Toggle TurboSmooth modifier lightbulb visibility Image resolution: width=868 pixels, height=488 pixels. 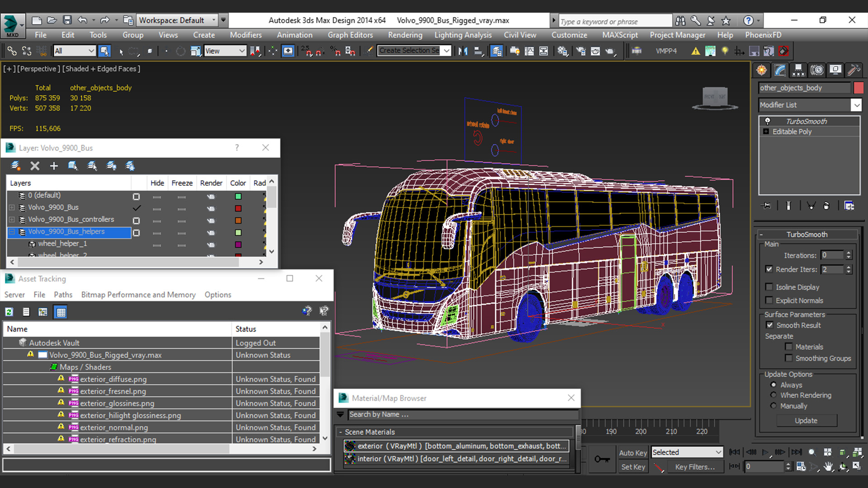coord(767,121)
